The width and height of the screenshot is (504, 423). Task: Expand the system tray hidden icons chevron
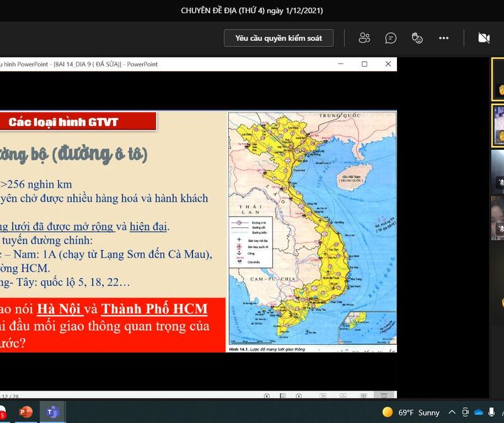pyautogui.click(x=452, y=412)
